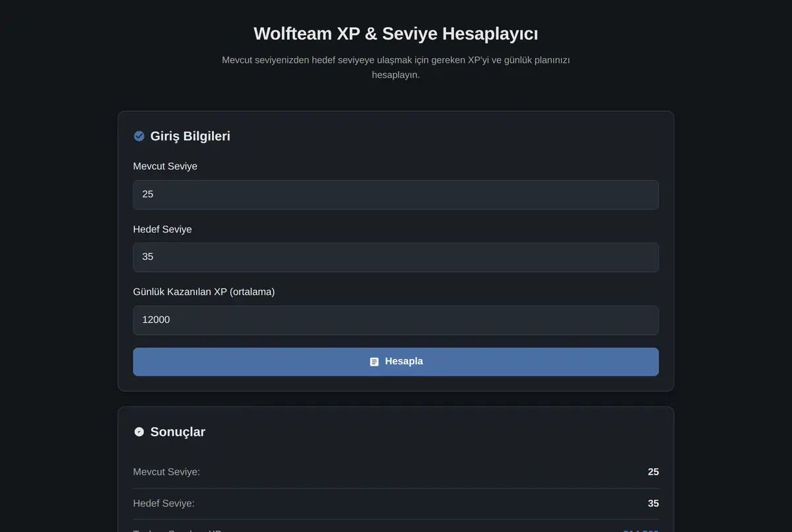Click the Wolfteam XP & Seviye Hesaplayıcı title

click(396, 34)
